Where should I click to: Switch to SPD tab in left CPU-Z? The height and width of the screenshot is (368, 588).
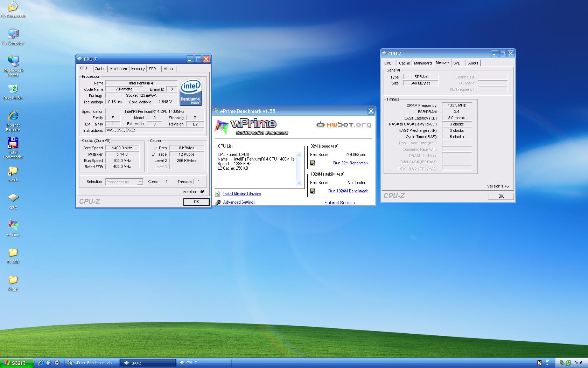click(152, 69)
